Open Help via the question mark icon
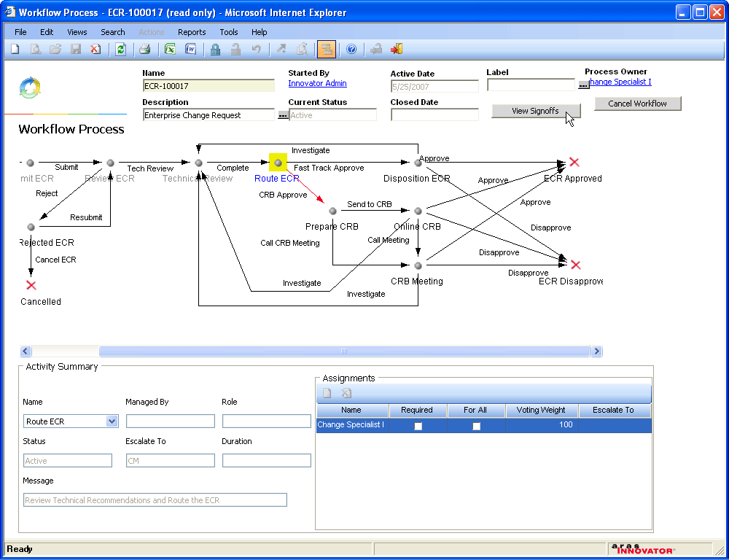The height and width of the screenshot is (560, 729). tap(351, 50)
